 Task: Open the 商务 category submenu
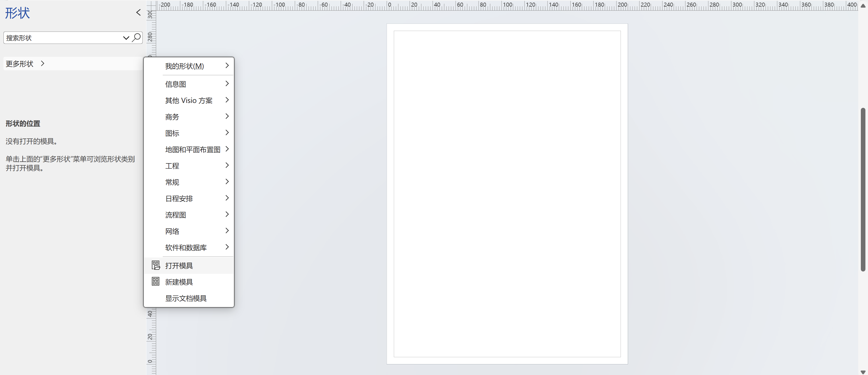point(189,116)
